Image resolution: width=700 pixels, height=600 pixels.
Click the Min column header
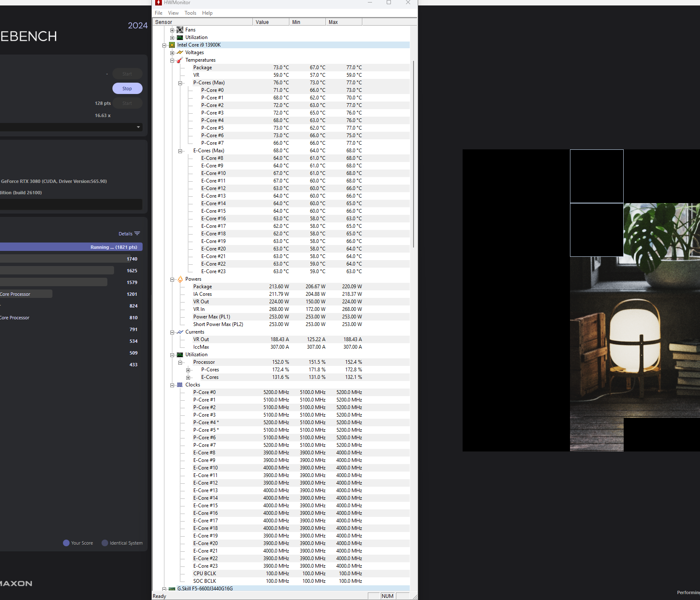tap(307, 22)
